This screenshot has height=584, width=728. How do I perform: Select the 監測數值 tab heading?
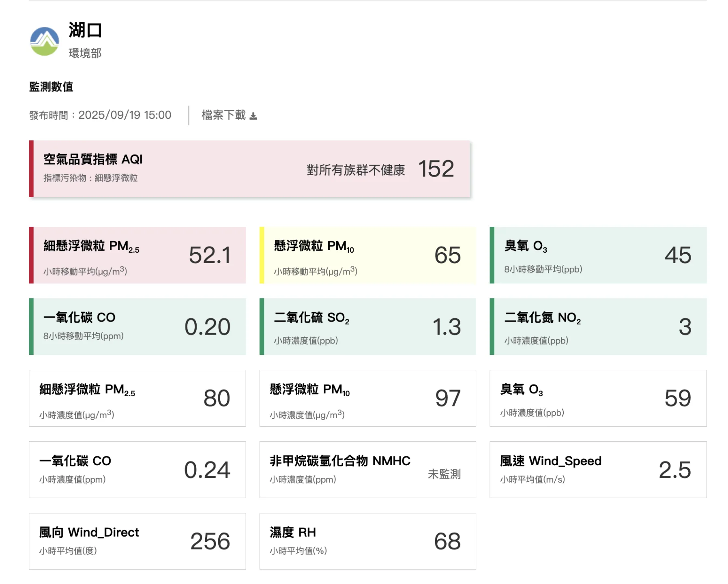click(x=52, y=86)
